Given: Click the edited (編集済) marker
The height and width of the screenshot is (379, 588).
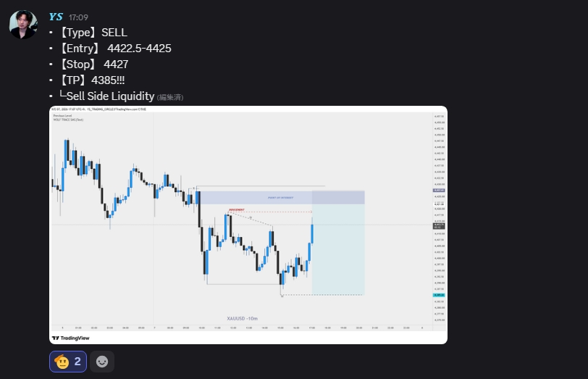Looking at the screenshot, I should (x=170, y=97).
